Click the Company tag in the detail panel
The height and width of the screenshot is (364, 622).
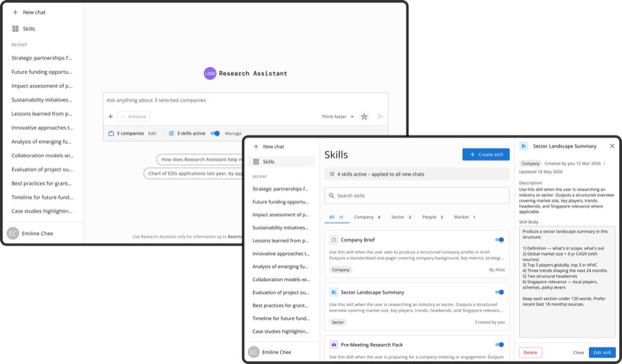pyautogui.click(x=530, y=164)
